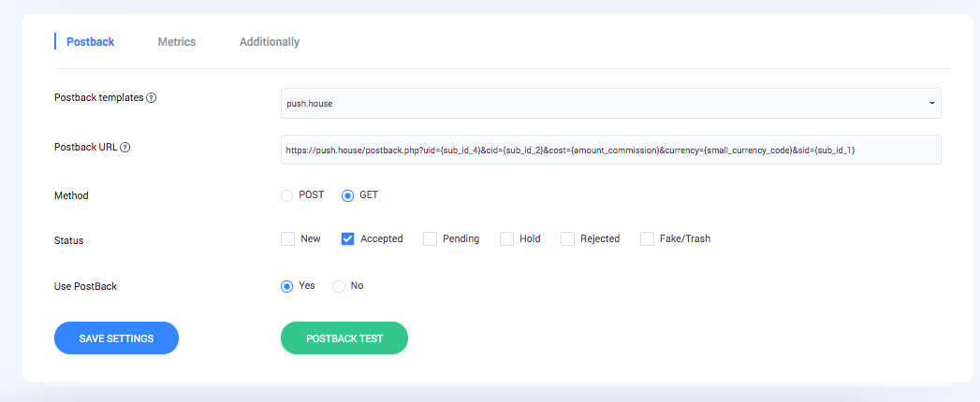Open the Additionally tab
980x402 pixels.
click(270, 42)
